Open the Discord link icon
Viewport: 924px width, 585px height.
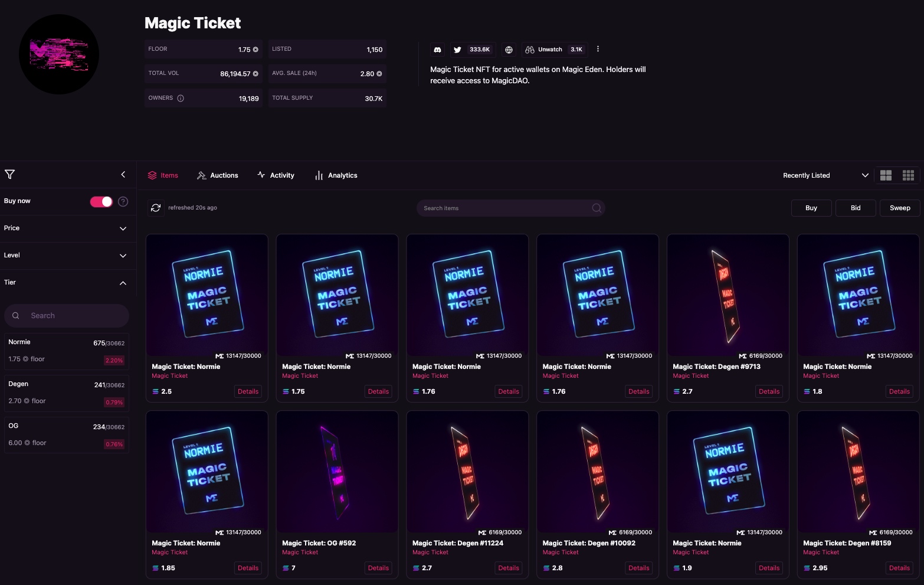tap(437, 50)
